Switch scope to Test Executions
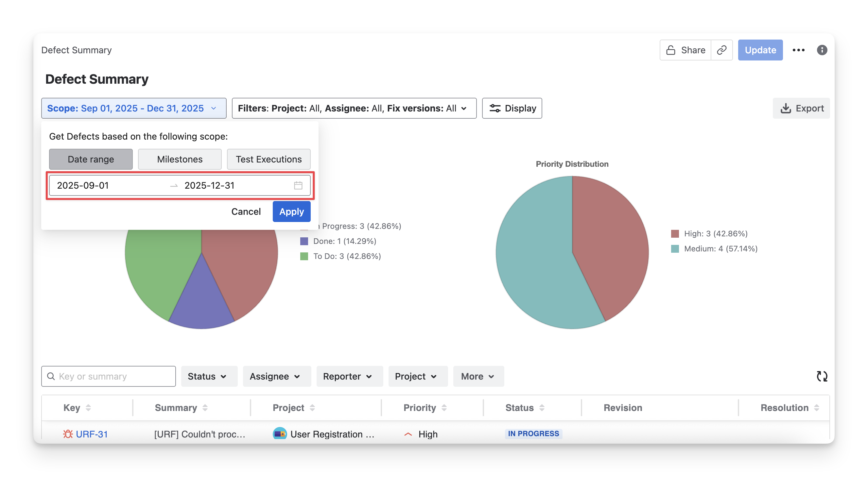 [x=269, y=159]
